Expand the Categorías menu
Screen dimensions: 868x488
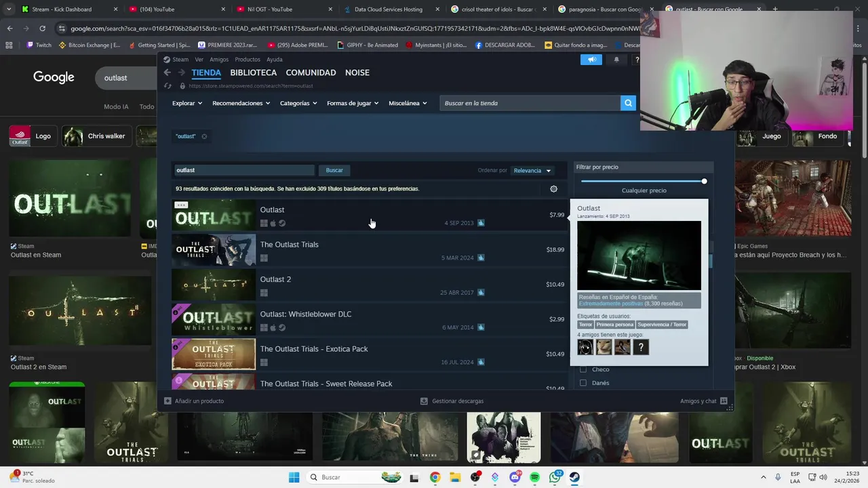coord(299,103)
